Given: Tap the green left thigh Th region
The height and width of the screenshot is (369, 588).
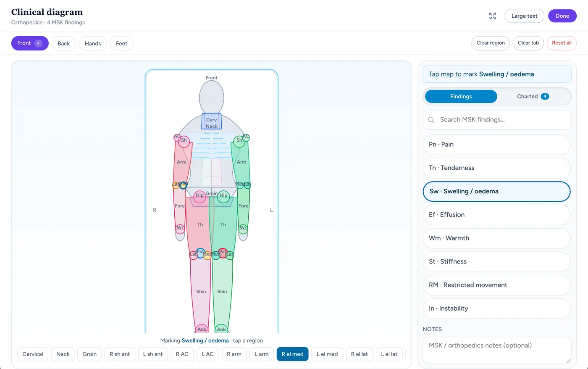Looking at the screenshot, I should click(223, 225).
